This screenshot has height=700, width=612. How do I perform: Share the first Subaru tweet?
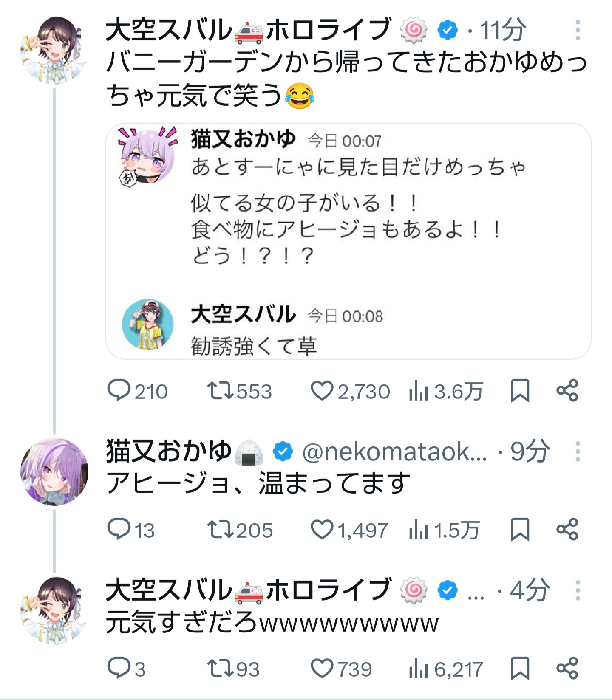[x=567, y=390]
